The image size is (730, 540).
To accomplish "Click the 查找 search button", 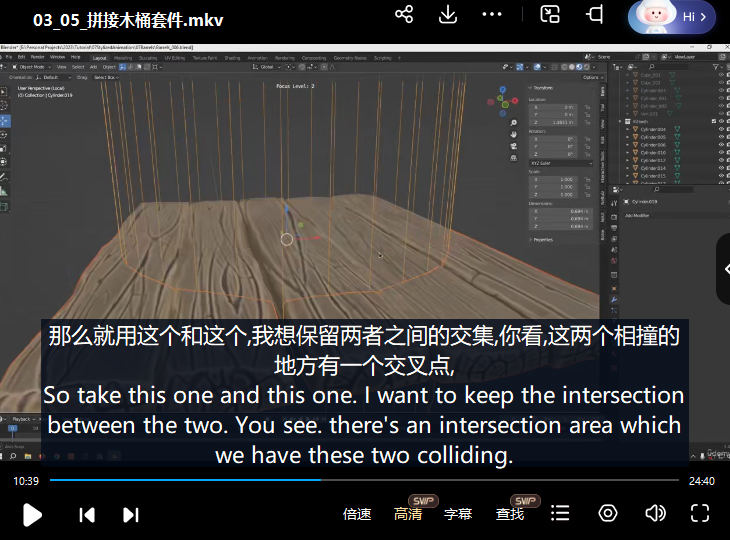I will pyautogui.click(x=510, y=514).
